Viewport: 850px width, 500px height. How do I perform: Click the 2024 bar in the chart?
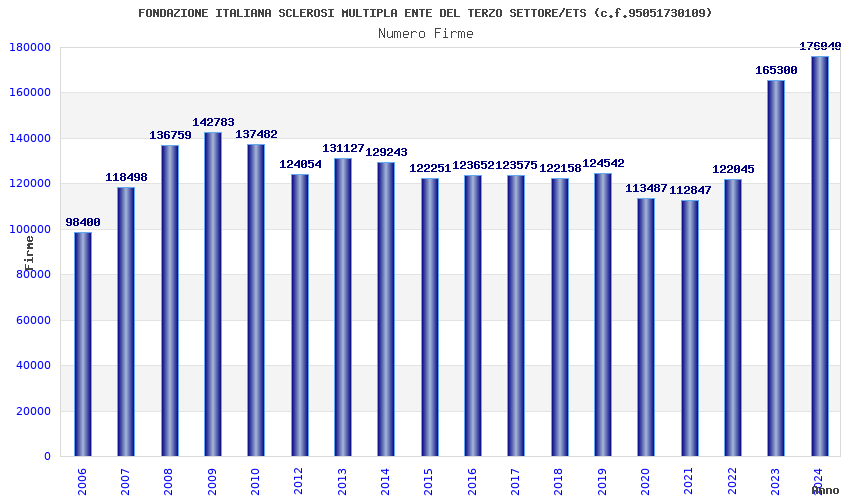point(820,256)
